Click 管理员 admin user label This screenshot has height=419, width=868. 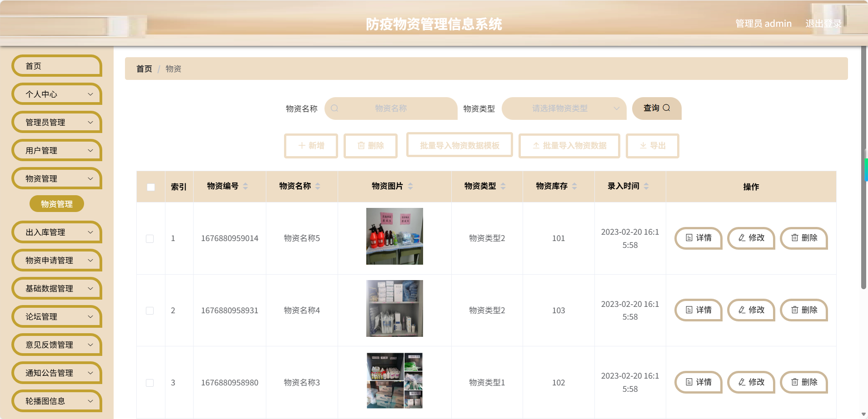point(763,24)
